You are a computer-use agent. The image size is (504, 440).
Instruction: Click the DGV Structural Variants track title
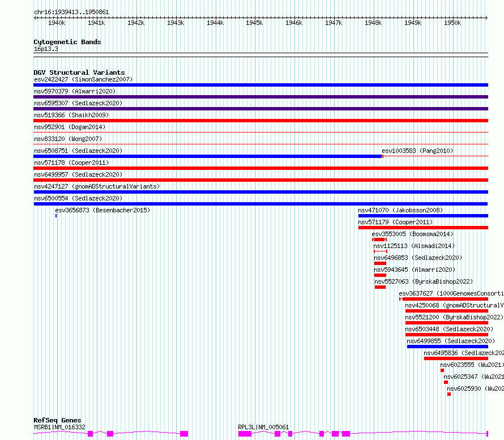pos(79,72)
